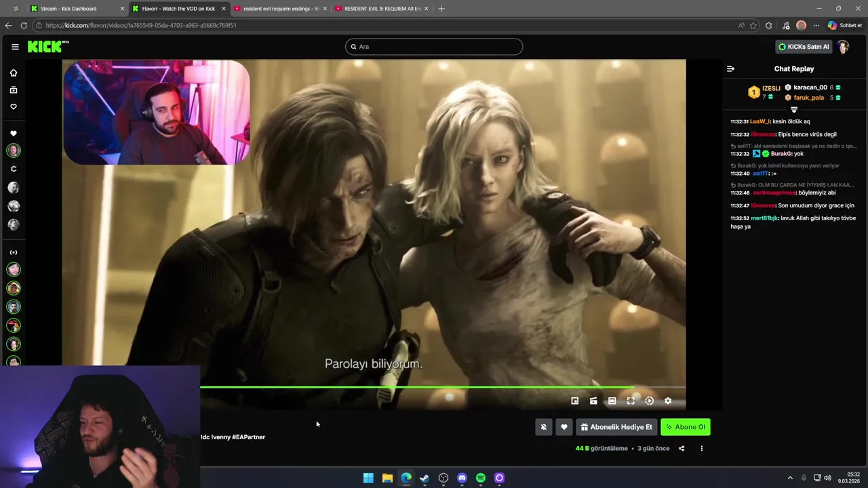Click the LusW_i username in chat
868x488 pixels.
(759, 121)
